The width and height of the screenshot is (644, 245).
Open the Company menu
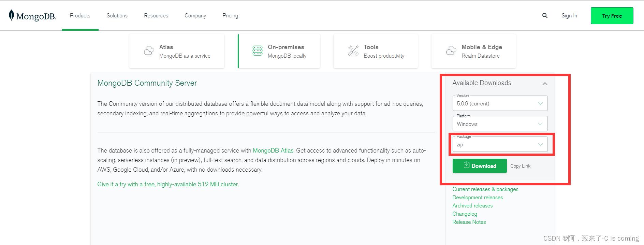[x=195, y=16]
